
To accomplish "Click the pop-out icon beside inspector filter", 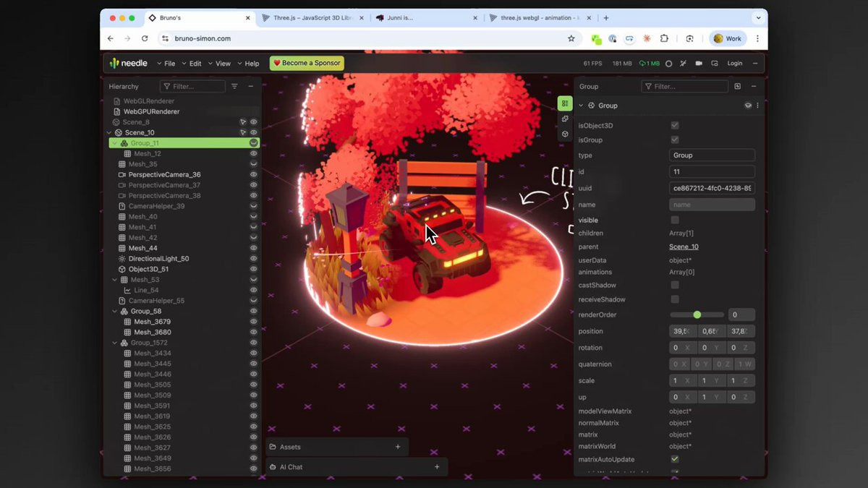I will coord(737,87).
